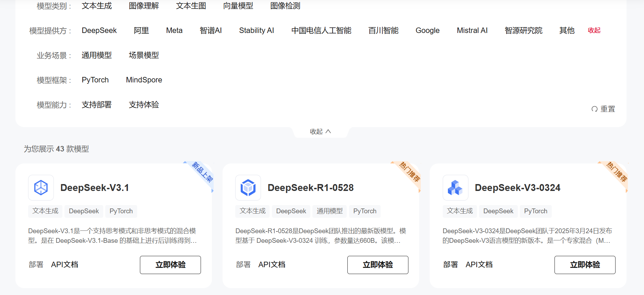
Task: Click the DeepSeek-V3.1 model logo icon
Action: 41,188
